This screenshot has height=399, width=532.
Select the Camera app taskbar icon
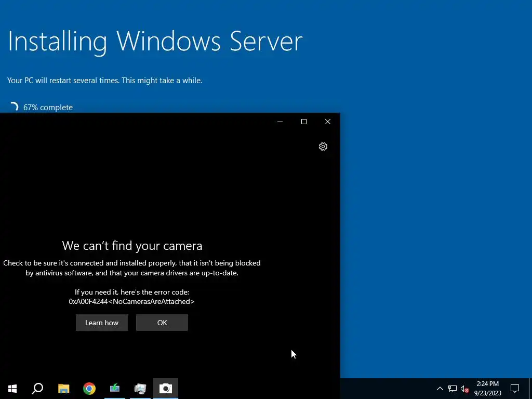[166, 389]
